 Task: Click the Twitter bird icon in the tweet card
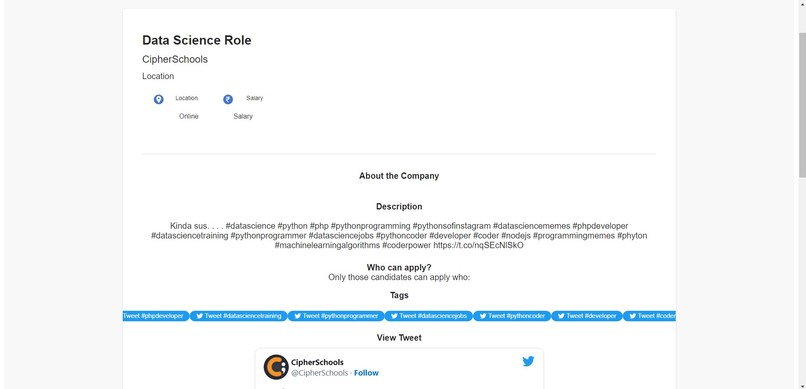528,361
